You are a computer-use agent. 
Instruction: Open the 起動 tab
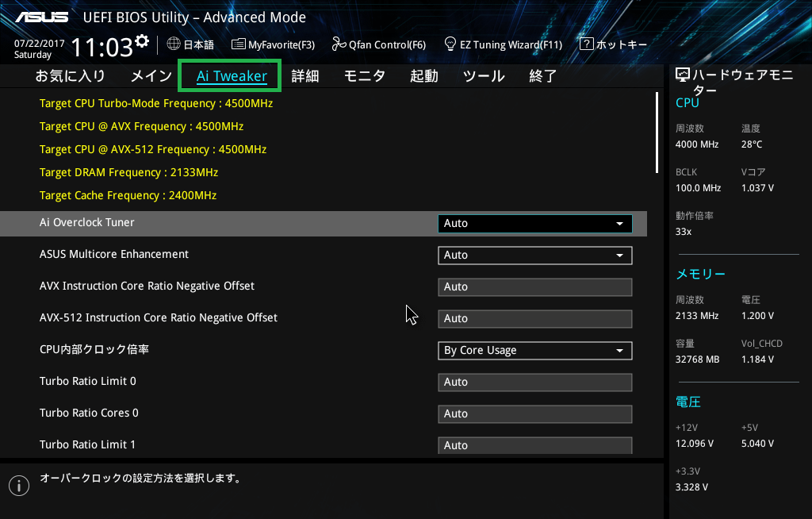click(424, 76)
